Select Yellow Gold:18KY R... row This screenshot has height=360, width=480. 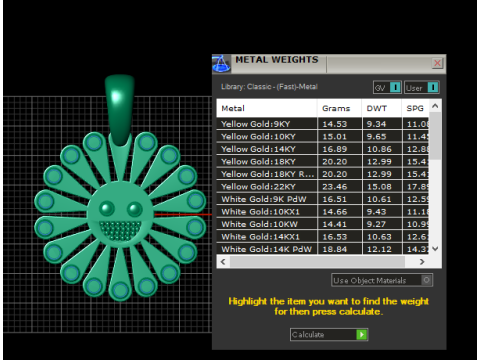click(x=322, y=174)
